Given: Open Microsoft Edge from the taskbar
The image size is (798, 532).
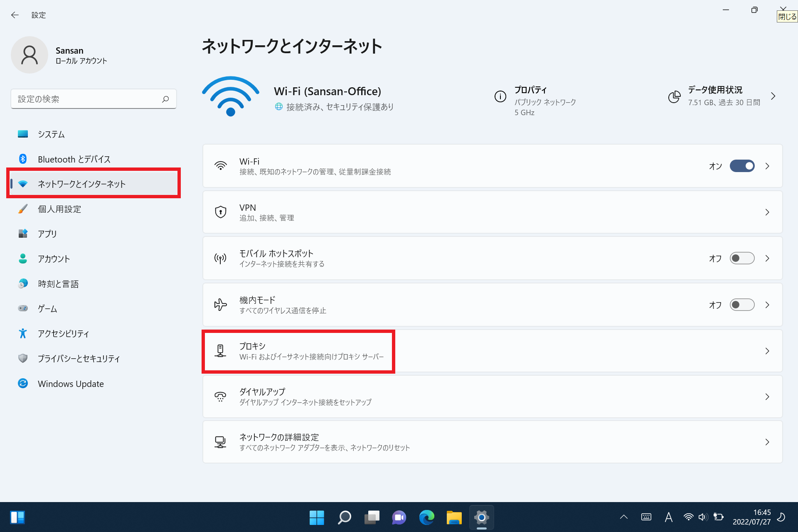Looking at the screenshot, I should (x=426, y=517).
